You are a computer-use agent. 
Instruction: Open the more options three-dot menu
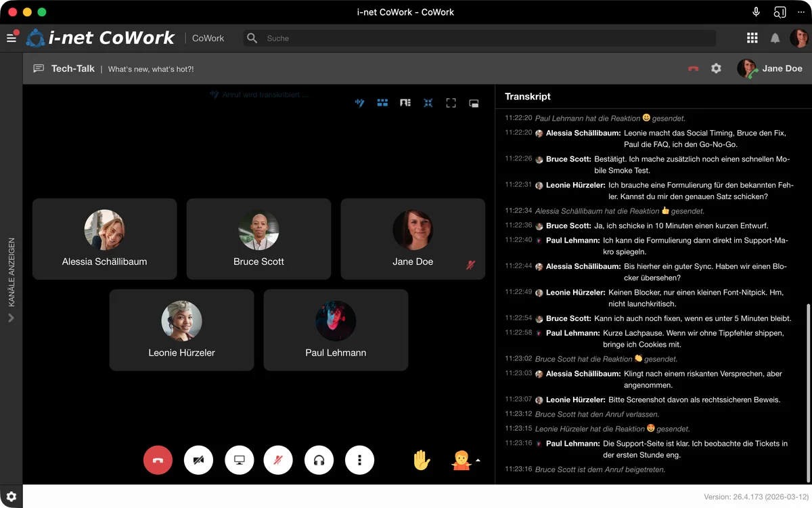(359, 460)
